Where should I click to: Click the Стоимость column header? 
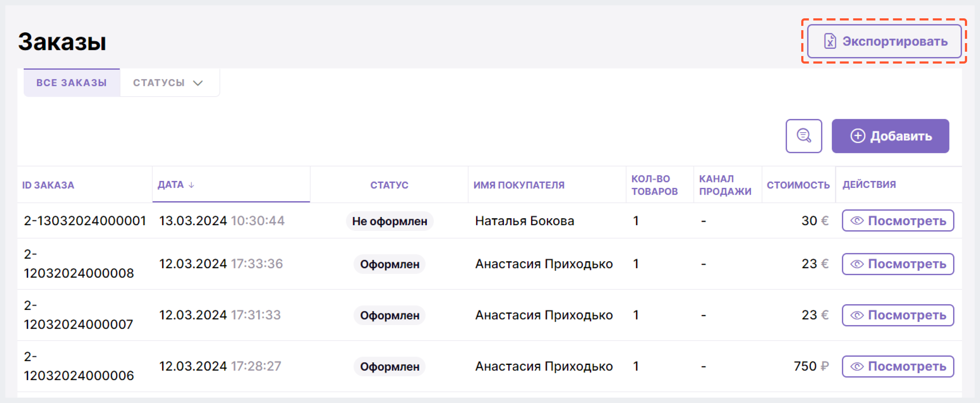[x=798, y=185]
